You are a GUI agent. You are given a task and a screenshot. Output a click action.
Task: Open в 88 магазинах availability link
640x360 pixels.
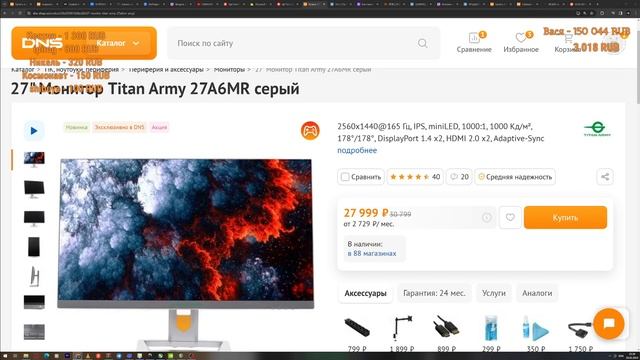coord(372,253)
